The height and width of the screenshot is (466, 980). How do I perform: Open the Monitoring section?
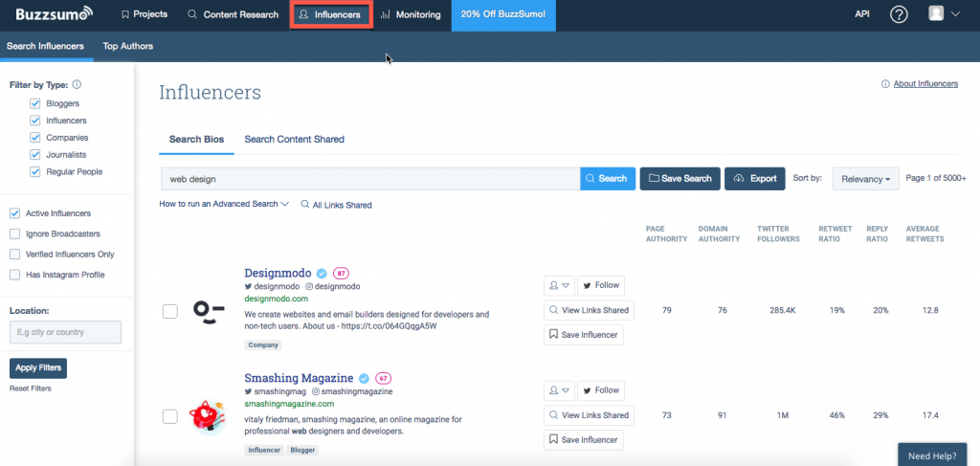411,14
